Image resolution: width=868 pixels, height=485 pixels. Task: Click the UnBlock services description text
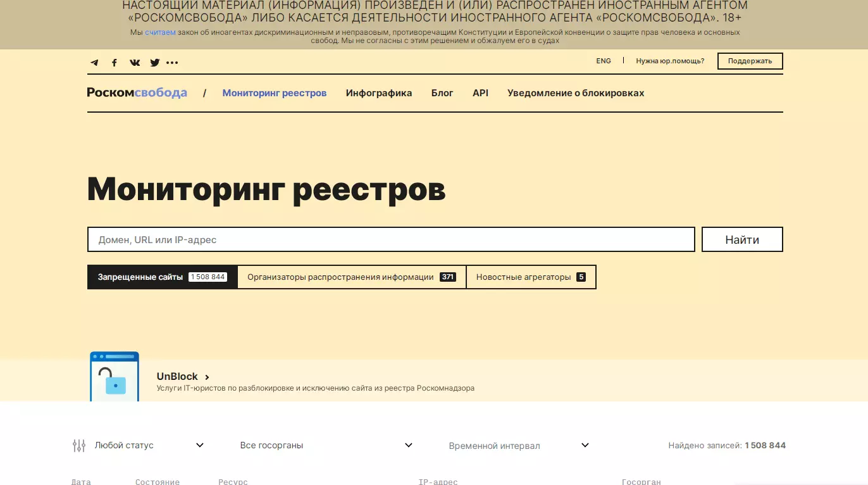(x=315, y=388)
